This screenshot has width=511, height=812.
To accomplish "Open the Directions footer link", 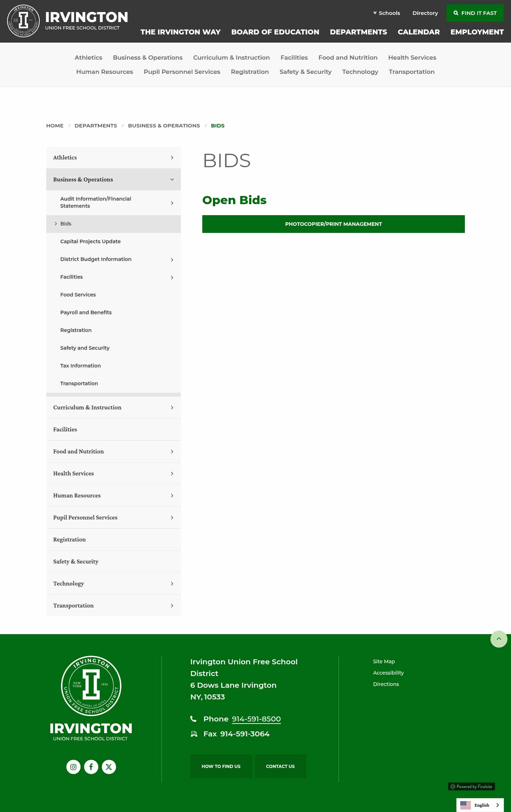I will [x=386, y=684].
